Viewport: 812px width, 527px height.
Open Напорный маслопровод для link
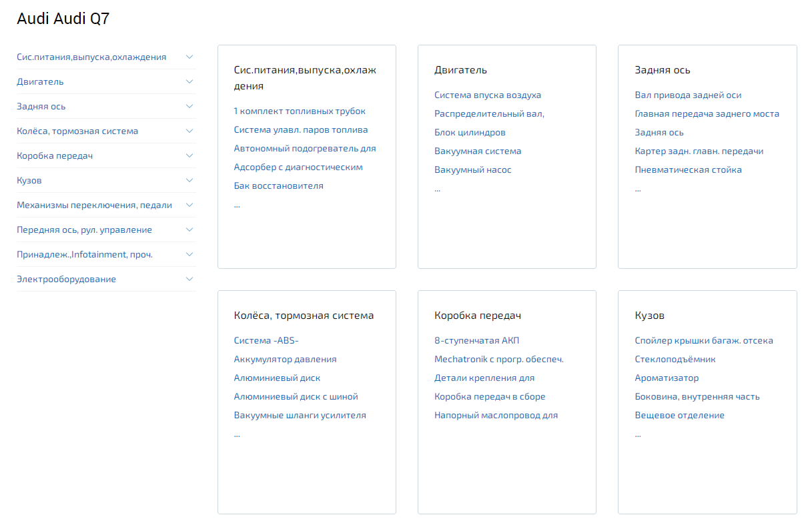496,416
